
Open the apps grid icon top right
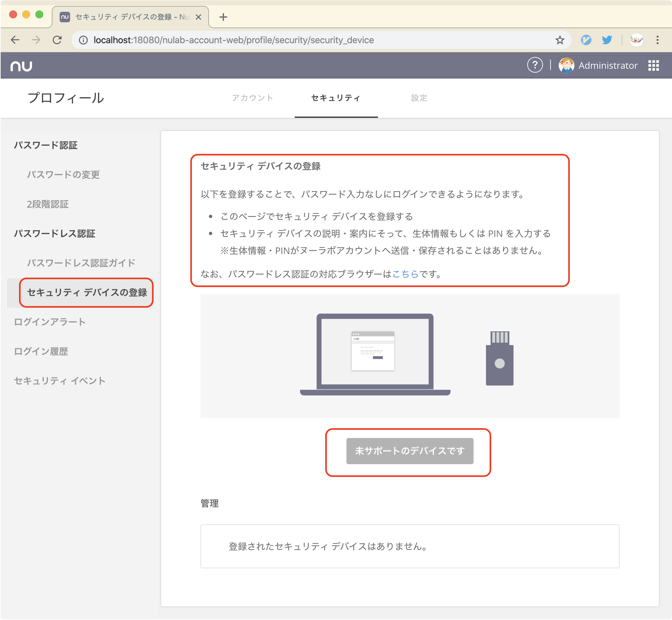pos(654,65)
